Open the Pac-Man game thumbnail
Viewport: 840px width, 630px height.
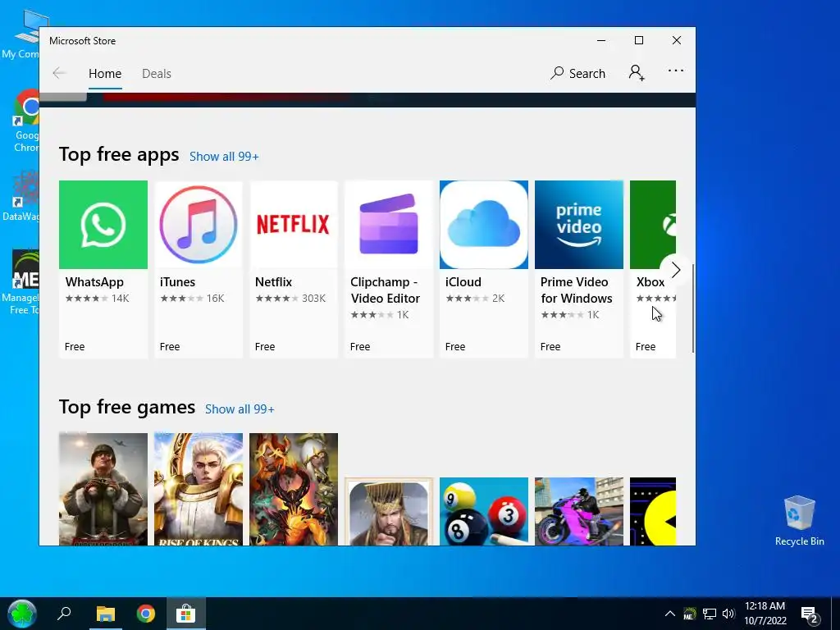pos(653,512)
